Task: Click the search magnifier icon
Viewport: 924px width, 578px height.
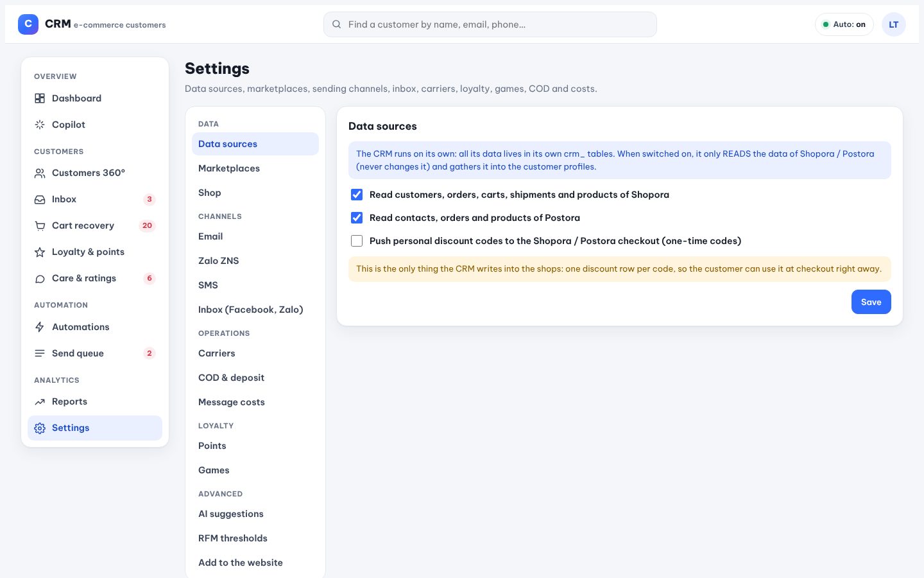Action: (337, 24)
